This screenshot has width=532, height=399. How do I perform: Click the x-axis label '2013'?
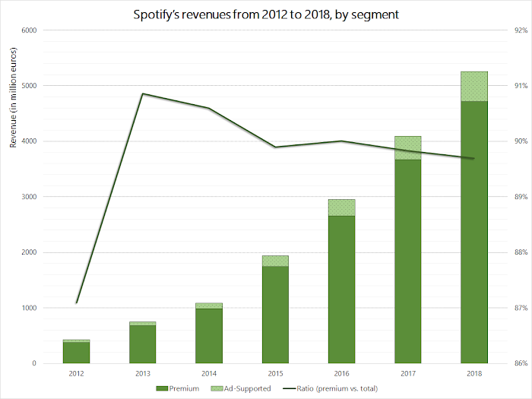143,374
